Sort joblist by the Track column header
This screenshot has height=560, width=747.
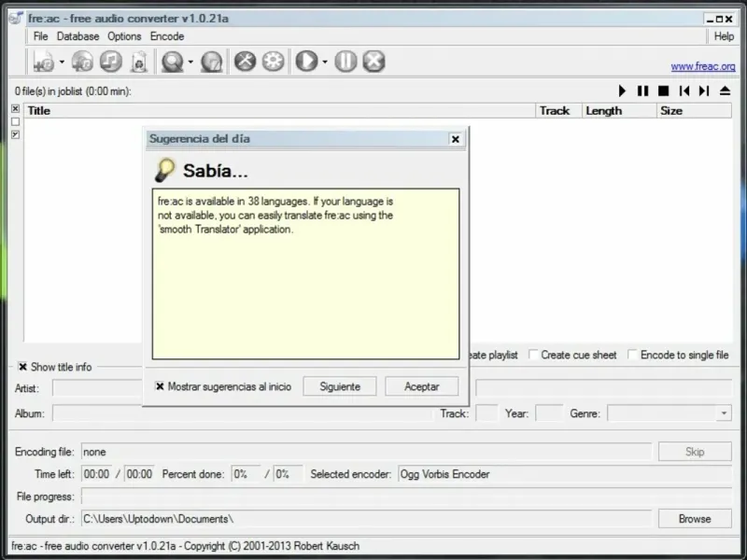click(x=558, y=110)
